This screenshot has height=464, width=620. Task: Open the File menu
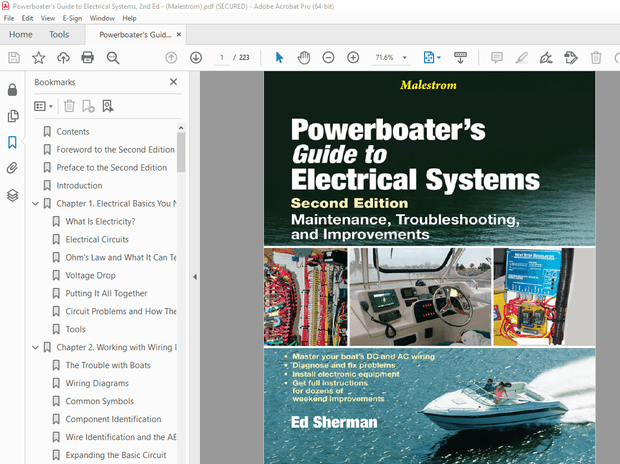[9, 18]
